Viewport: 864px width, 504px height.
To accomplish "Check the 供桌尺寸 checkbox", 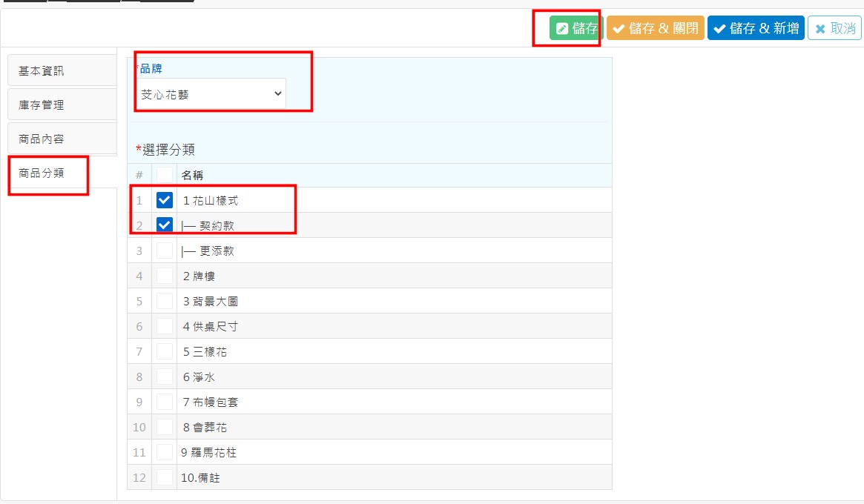I will click(x=165, y=326).
